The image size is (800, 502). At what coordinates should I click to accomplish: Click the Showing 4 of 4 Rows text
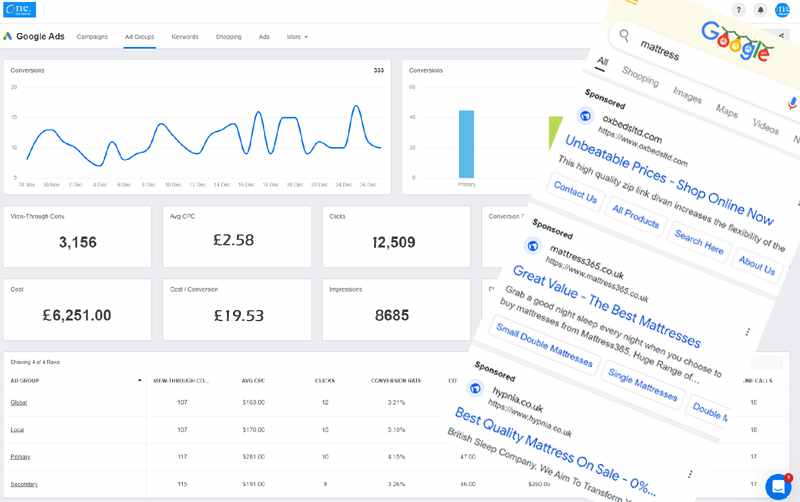click(x=35, y=362)
